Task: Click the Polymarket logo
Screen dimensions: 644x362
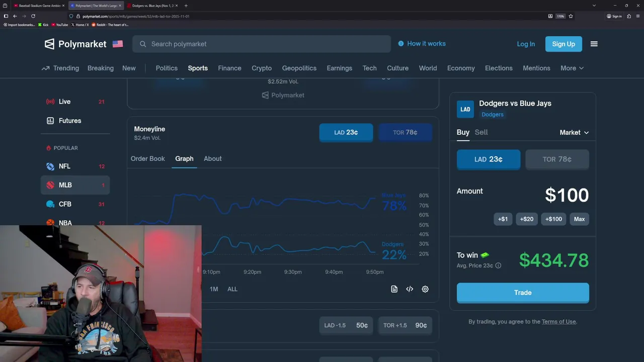Action: pyautogui.click(x=75, y=44)
